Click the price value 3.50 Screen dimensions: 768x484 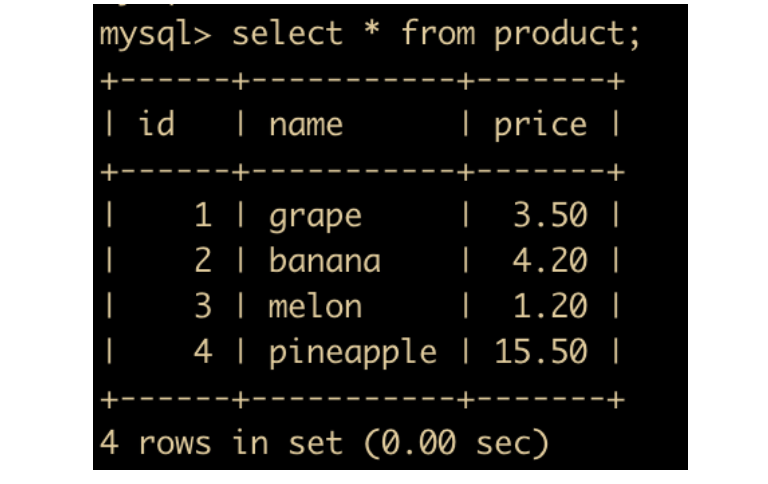(x=550, y=215)
